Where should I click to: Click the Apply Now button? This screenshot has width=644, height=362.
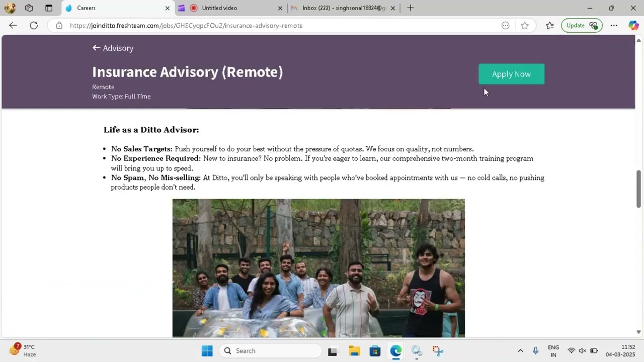(x=511, y=74)
